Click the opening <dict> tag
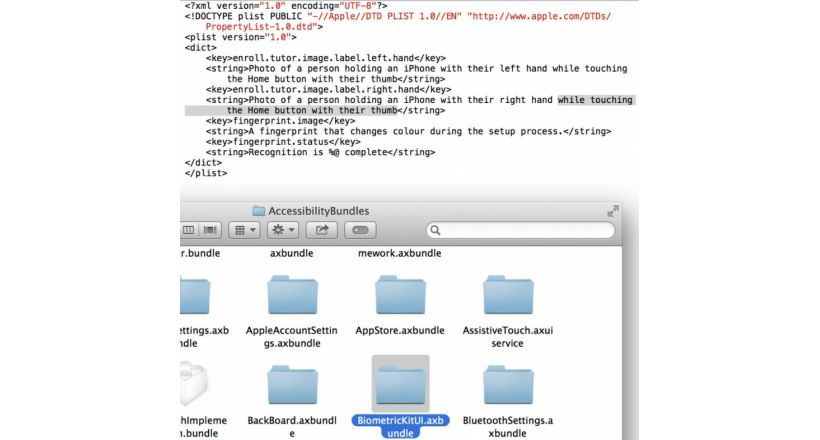 click(200, 48)
